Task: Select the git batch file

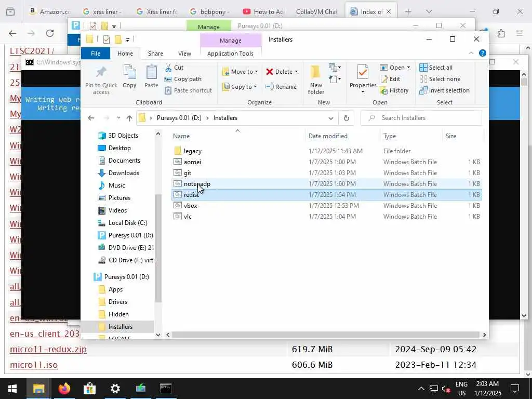Action: pyautogui.click(x=188, y=173)
